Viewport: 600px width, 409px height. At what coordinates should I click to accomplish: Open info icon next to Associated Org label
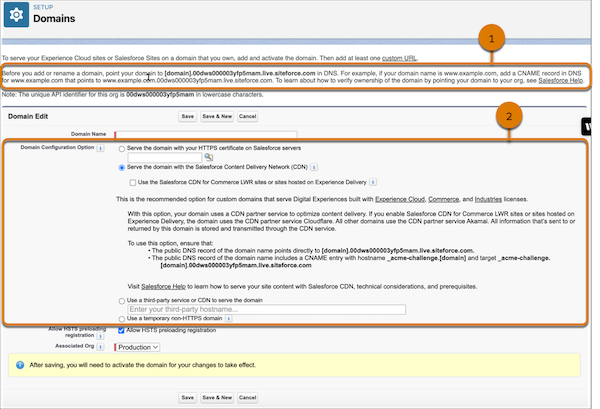pyautogui.click(x=100, y=346)
